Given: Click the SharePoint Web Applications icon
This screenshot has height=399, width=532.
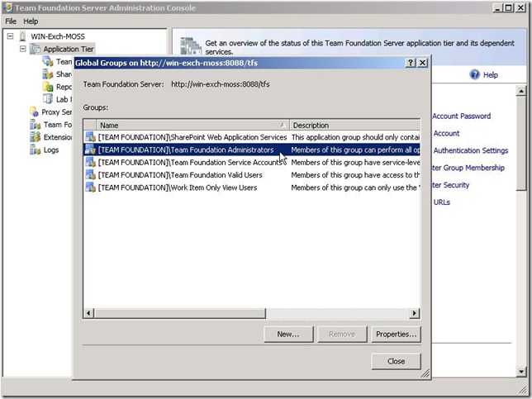Looking at the screenshot, I should point(48,74).
